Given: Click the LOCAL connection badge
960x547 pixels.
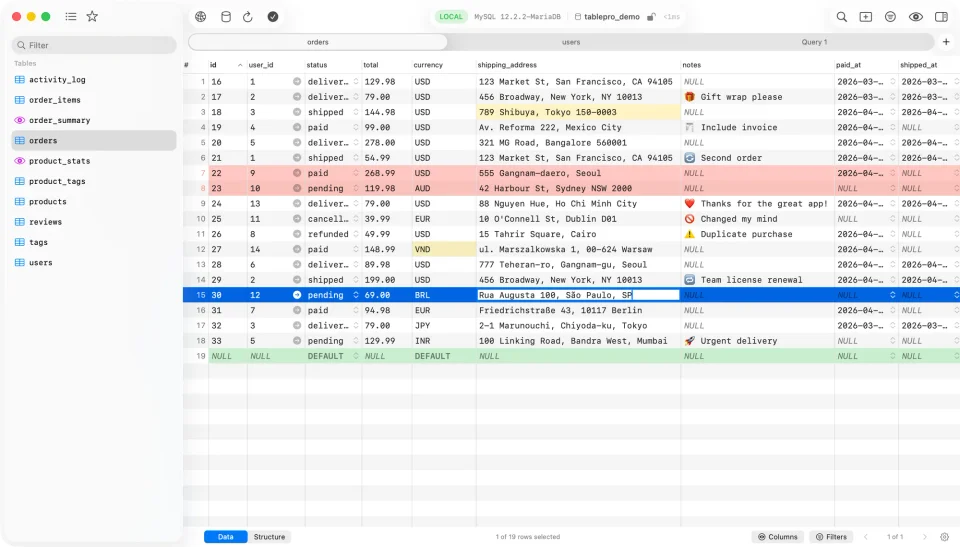Looking at the screenshot, I should tap(451, 17).
